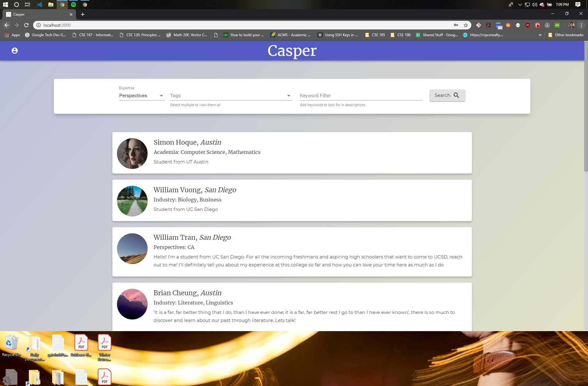The height and width of the screenshot is (386, 588).
Task: Open Visual Studio Code from taskbar
Action: click(40, 5)
